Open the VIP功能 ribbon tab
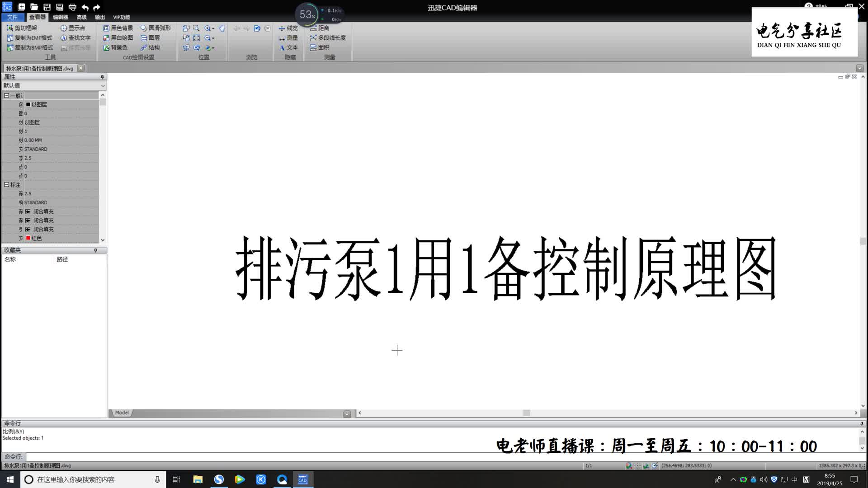Image resolution: width=868 pixels, height=488 pixels. [x=121, y=17]
